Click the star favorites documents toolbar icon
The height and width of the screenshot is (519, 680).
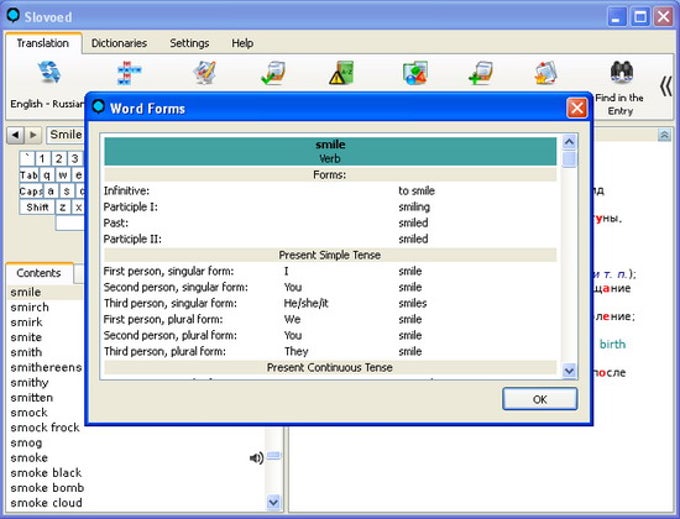(546, 73)
